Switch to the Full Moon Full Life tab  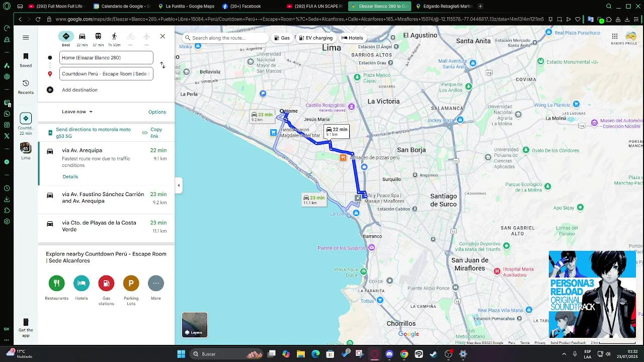(57, 6)
